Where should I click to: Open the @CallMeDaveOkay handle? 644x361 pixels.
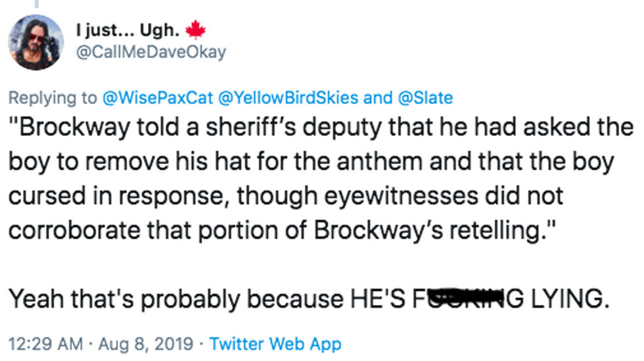152,53
